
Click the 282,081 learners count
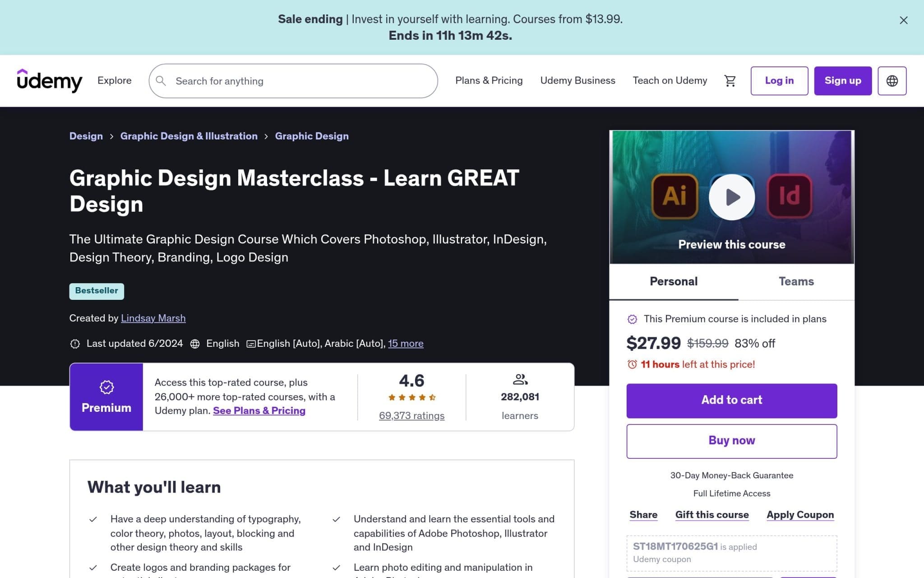click(520, 397)
